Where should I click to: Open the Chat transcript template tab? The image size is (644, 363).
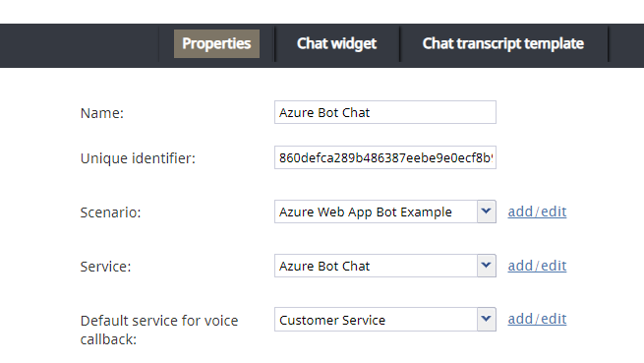pyautogui.click(x=502, y=43)
